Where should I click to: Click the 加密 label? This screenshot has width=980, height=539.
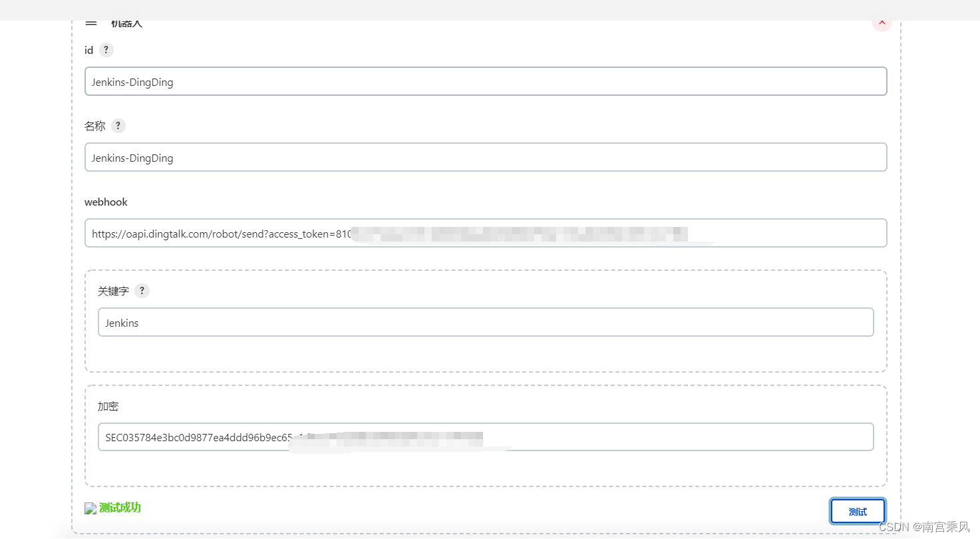[x=108, y=406]
